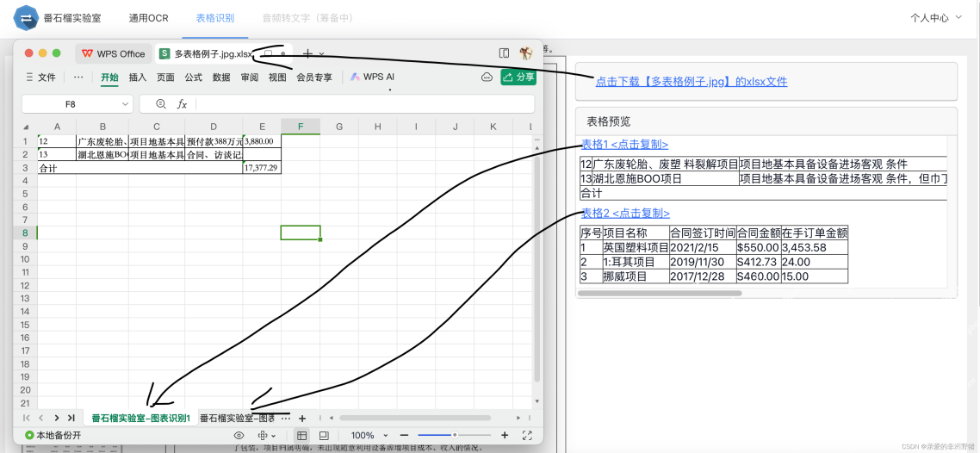Click the table preview horizontal scrollbar
Image resolution: width=980 pixels, height=453 pixels.
[660, 293]
